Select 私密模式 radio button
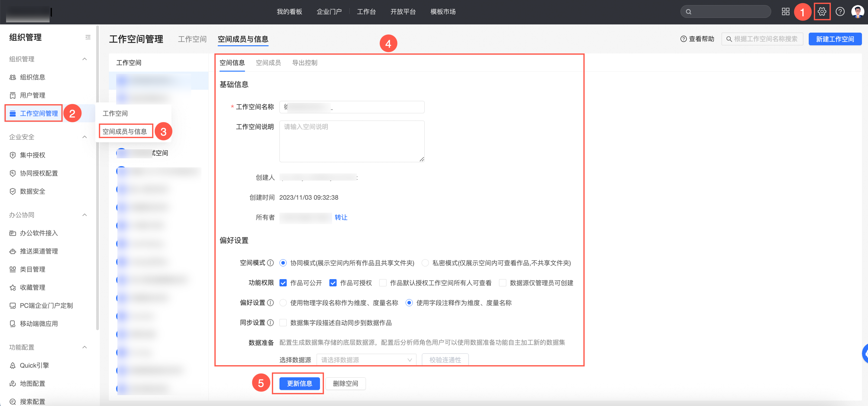Image resolution: width=868 pixels, height=406 pixels. click(x=425, y=263)
